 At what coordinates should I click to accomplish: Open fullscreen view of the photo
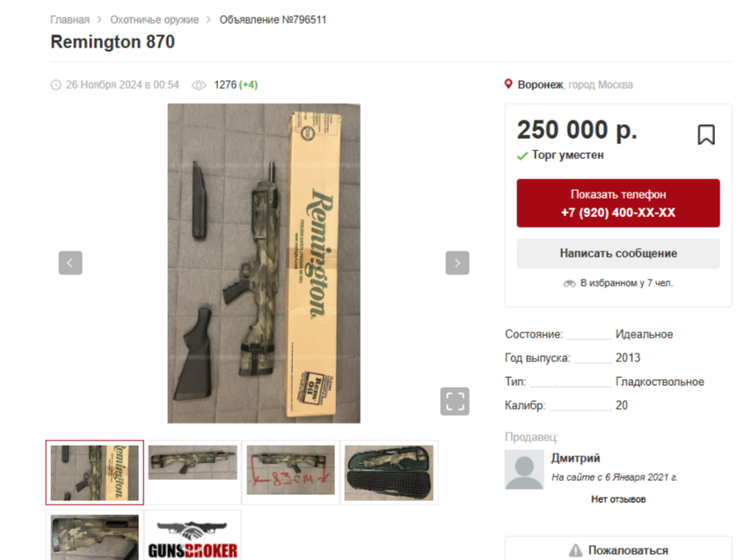[455, 402]
